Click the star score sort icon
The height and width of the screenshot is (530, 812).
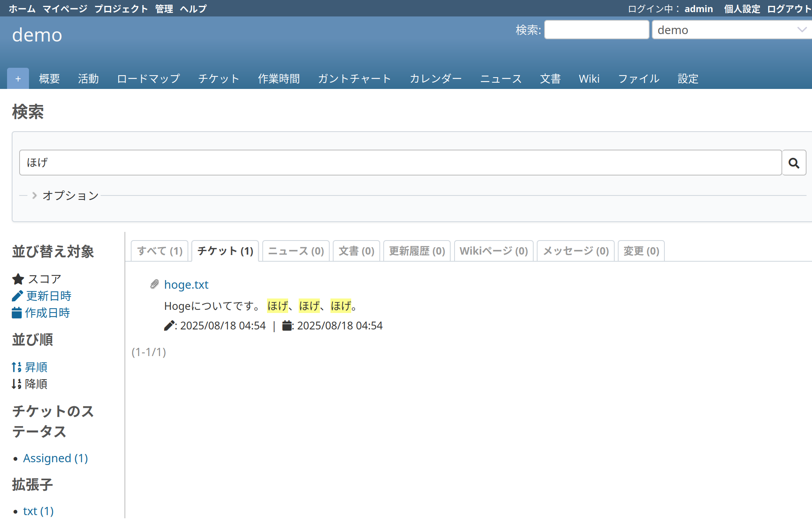(18, 279)
